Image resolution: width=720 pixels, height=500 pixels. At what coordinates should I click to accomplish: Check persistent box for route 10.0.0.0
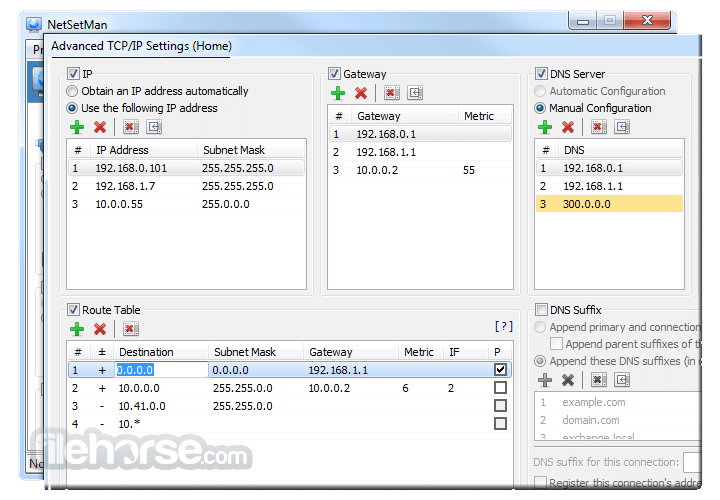(x=501, y=388)
